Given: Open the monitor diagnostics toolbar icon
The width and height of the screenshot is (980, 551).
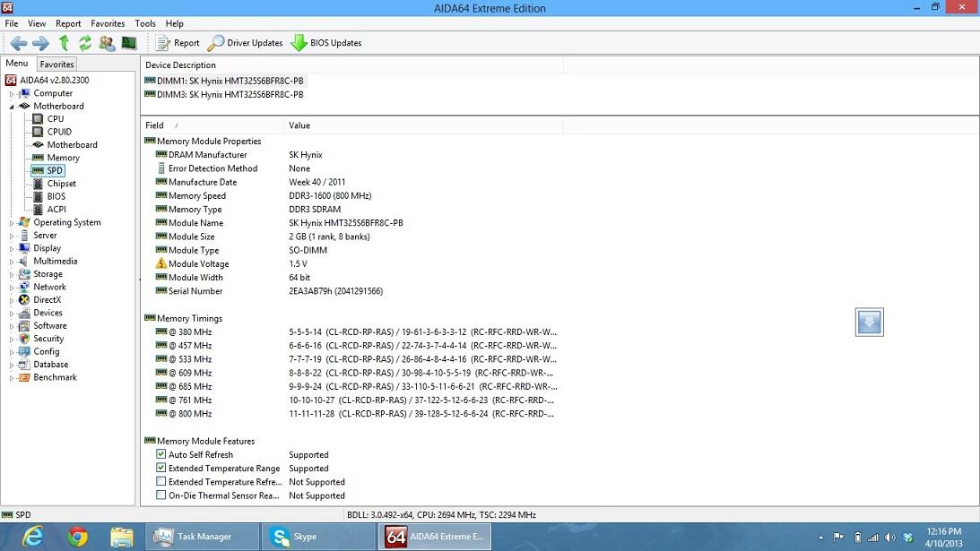Looking at the screenshot, I should tap(129, 43).
